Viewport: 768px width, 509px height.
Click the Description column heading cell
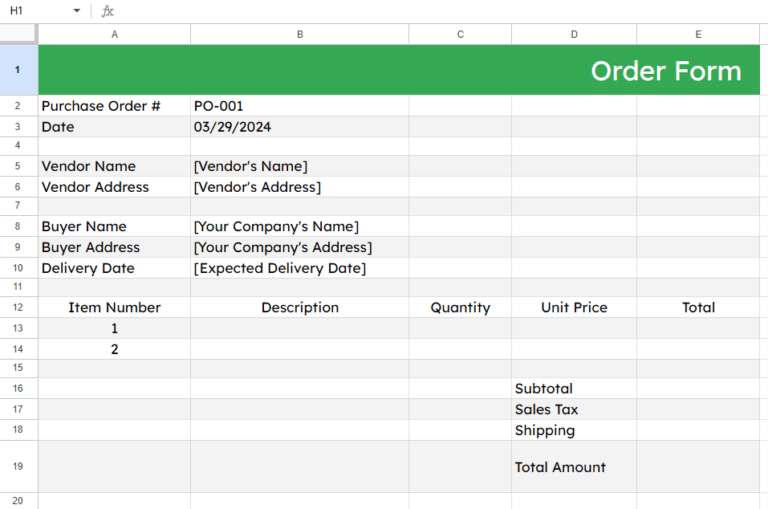299,307
